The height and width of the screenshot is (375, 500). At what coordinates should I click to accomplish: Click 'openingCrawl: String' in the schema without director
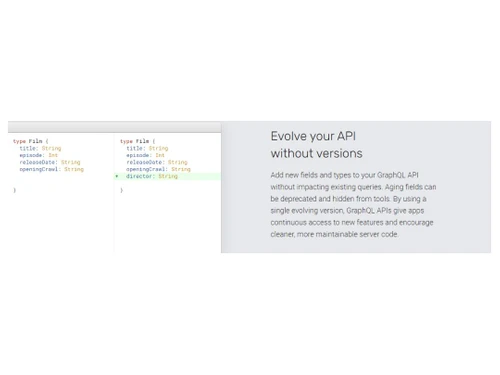[x=52, y=169]
